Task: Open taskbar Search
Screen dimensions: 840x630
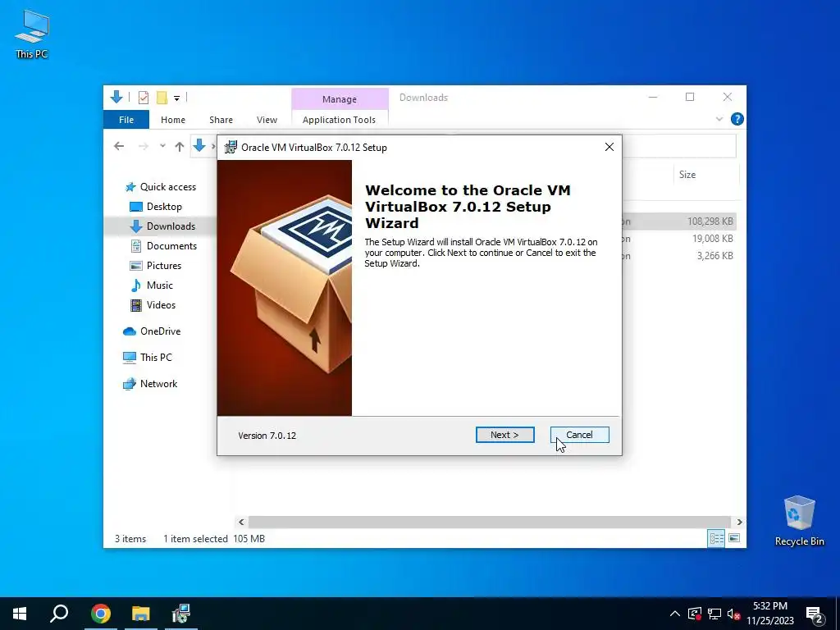Action: coord(59,614)
